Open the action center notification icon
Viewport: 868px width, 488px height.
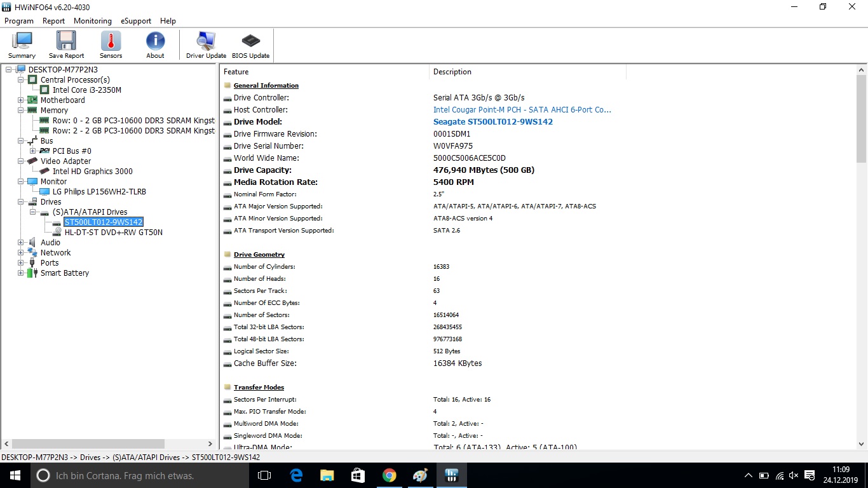click(x=810, y=475)
